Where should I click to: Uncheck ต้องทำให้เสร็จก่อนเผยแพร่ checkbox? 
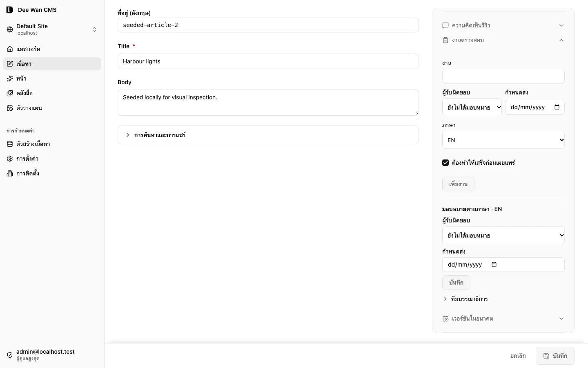coord(445,163)
